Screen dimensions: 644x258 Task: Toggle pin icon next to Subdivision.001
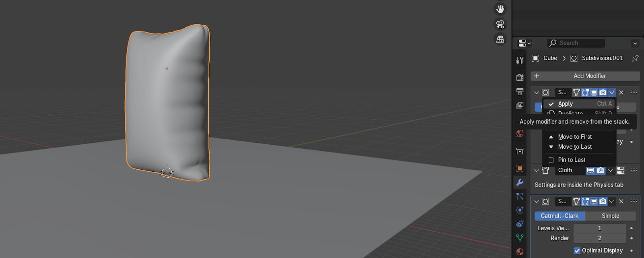[x=635, y=58]
